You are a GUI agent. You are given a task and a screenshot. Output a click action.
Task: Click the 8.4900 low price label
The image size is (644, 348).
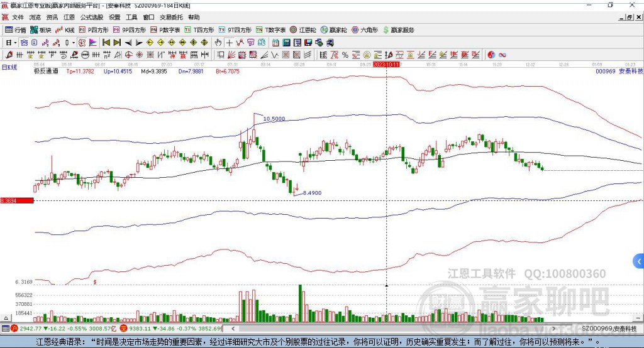click(x=312, y=193)
